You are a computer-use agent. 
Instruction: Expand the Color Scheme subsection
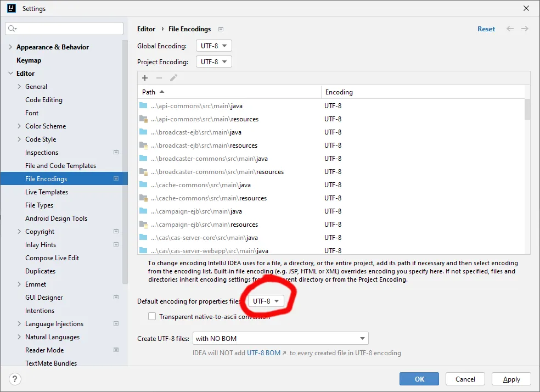coord(19,126)
